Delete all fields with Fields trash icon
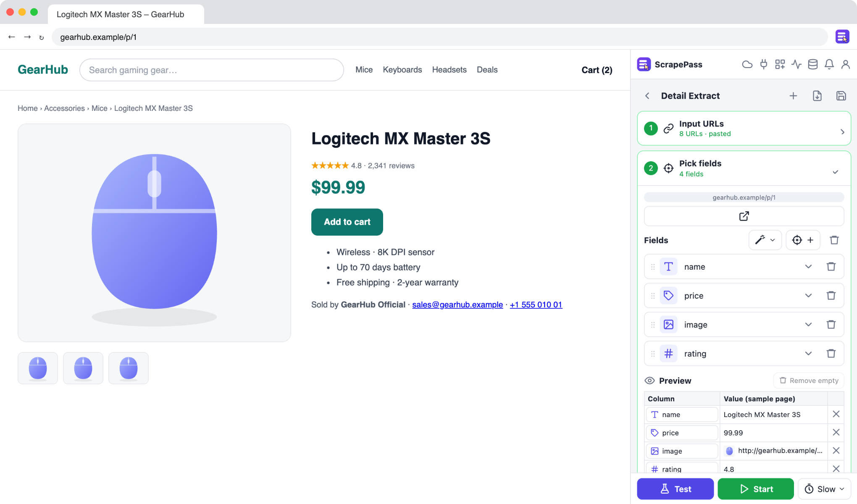Screen dimensions: 857x504 (834, 240)
